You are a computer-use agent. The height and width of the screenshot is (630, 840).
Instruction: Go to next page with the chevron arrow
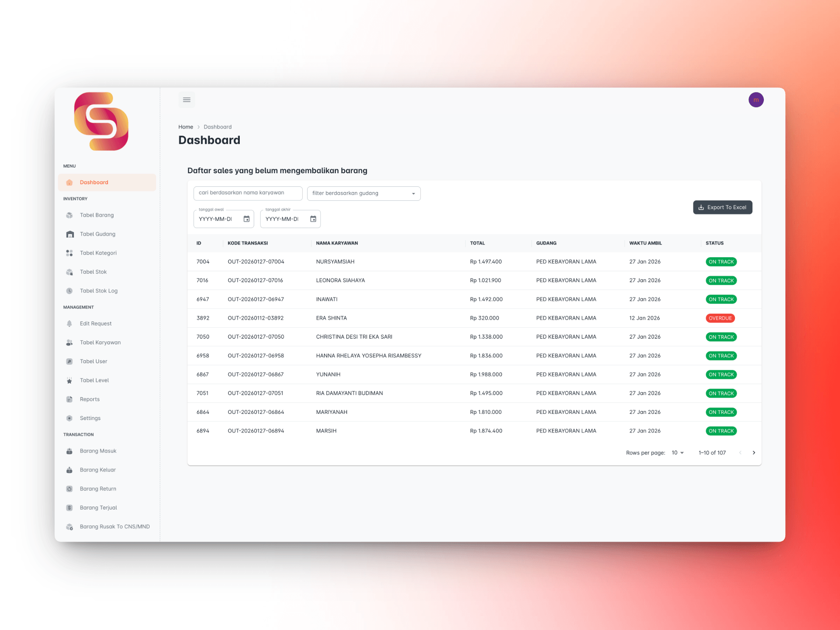click(x=754, y=452)
